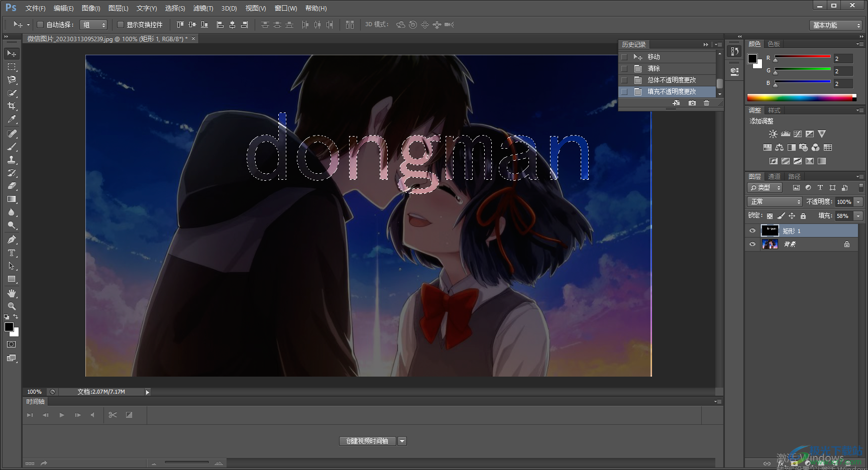Open the auto-select 组 dropdown
This screenshot has width=868, height=470.
(94, 25)
